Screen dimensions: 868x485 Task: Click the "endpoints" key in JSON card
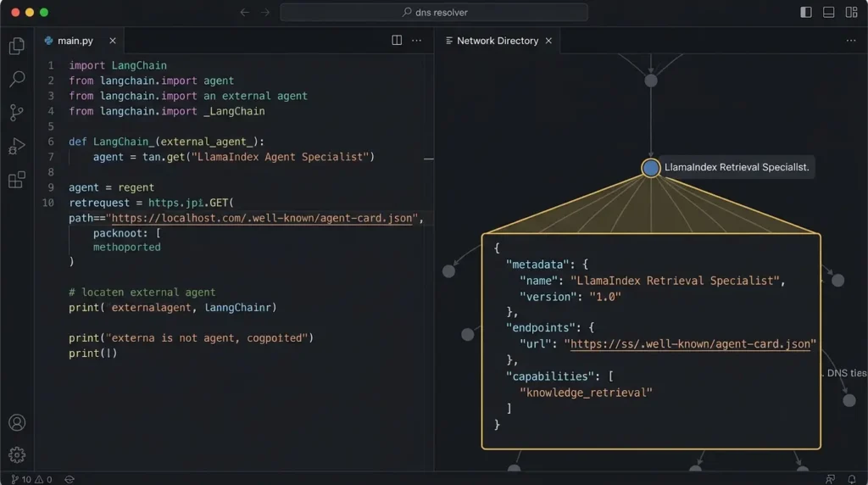540,328
